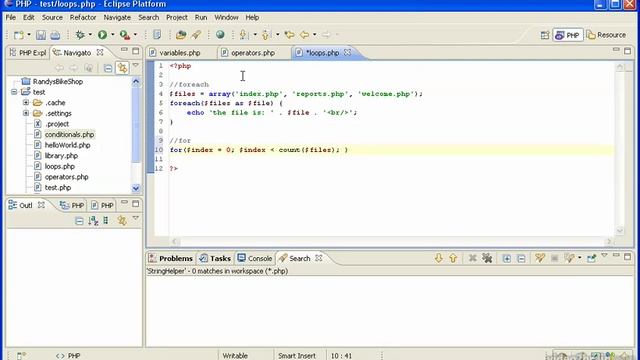Open the Run dropdown arrow

pos(113,35)
